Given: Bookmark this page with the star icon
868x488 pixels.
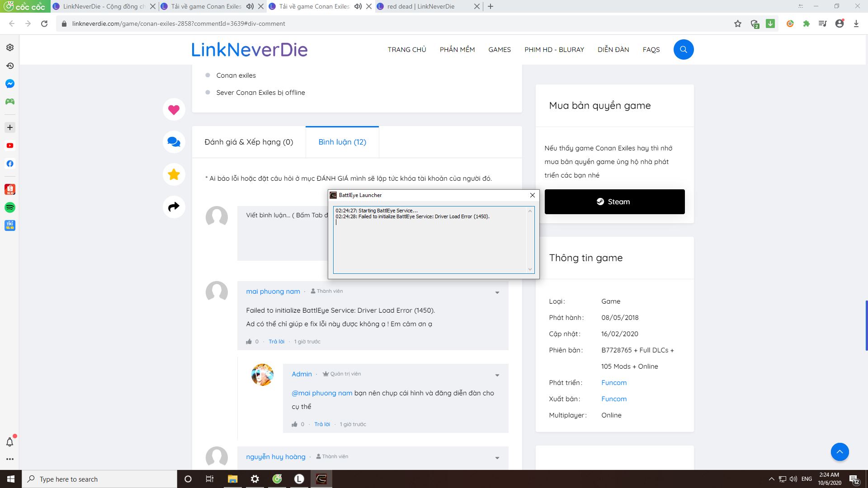Looking at the screenshot, I should coord(738,24).
